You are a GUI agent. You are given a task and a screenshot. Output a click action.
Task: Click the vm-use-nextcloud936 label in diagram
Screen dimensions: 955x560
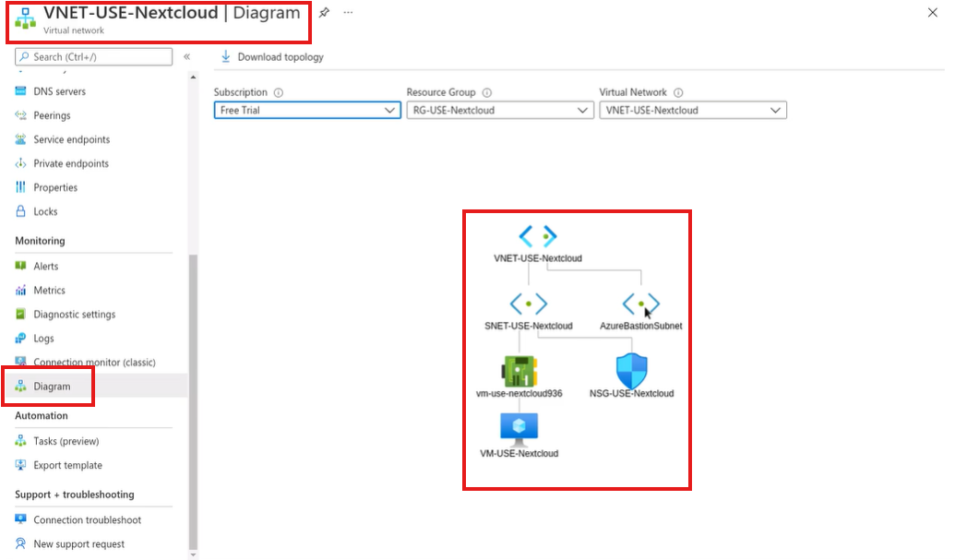coord(519,393)
